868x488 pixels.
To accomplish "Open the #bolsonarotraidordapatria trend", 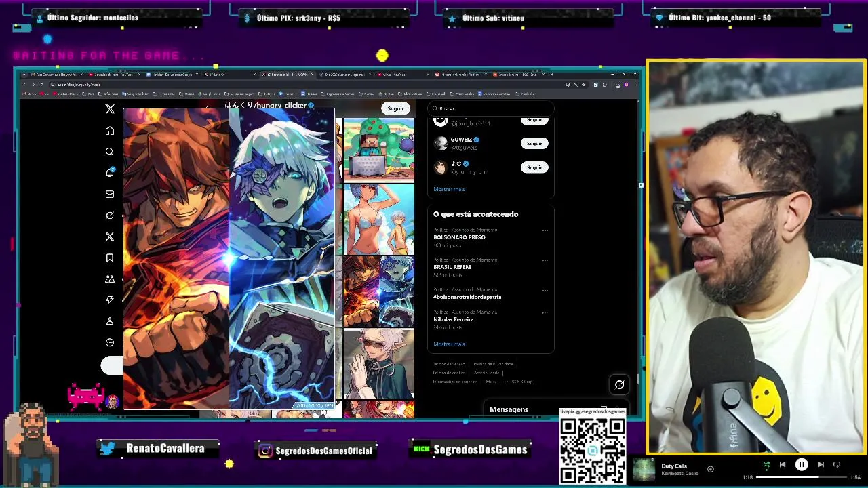I will tap(467, 297).
